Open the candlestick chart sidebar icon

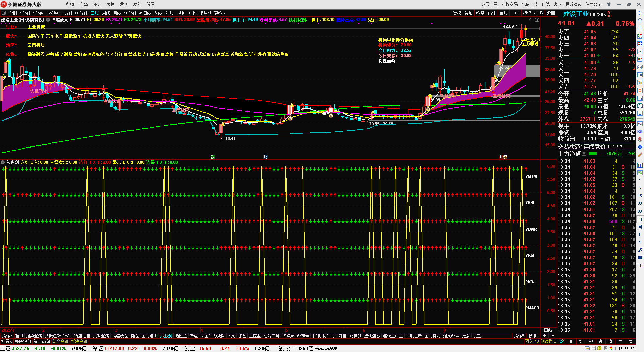coord(640,59)
